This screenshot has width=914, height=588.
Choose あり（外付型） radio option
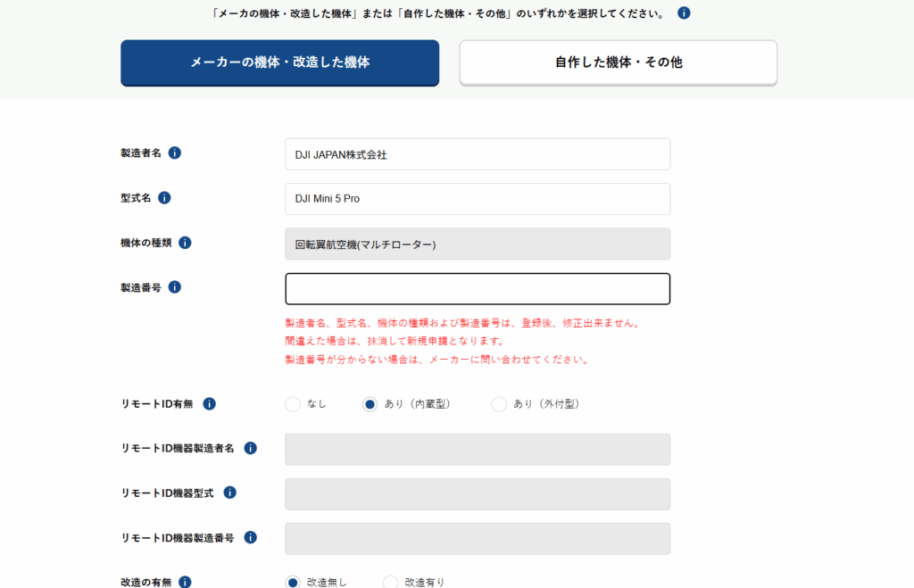click(x=499, y=404)
